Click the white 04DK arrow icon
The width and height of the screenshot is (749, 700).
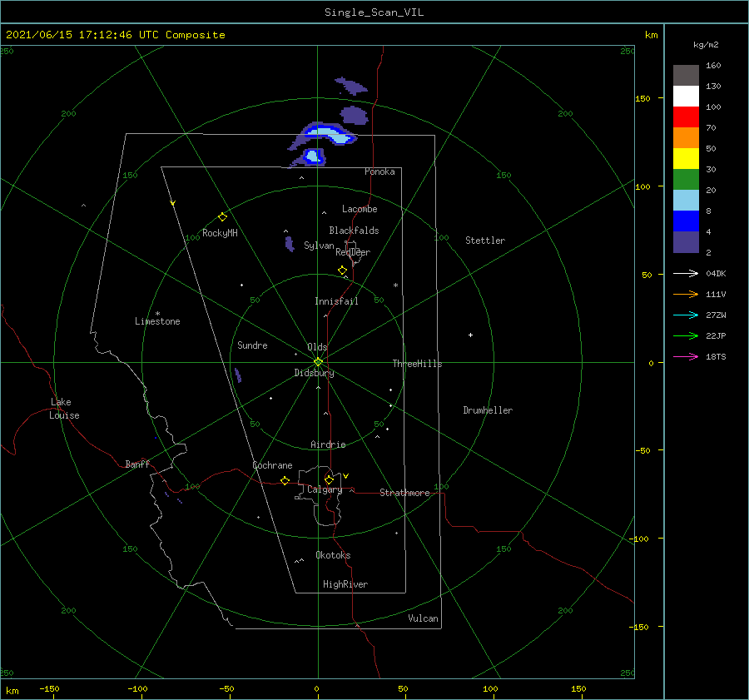[x=686, y=273]
